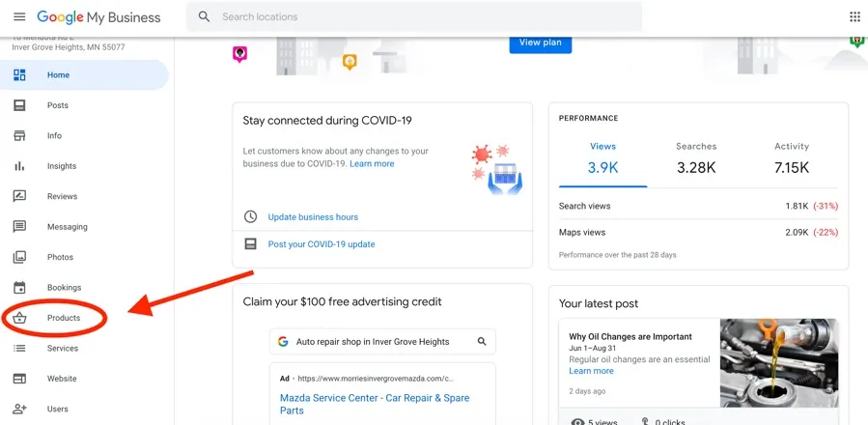Select Website in the sidebar
The image size is (868, 425).
point(84,379)
